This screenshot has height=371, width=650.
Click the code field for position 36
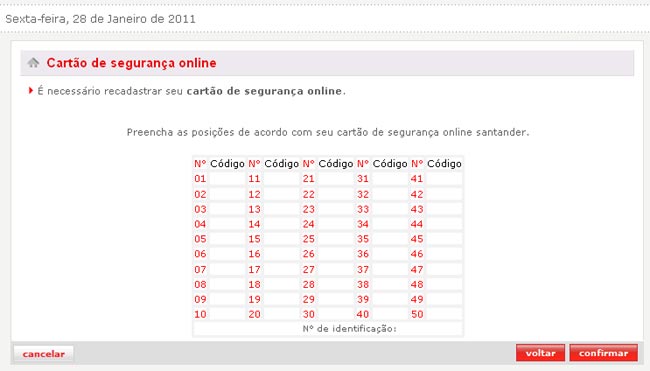click(x=390, y=254)
